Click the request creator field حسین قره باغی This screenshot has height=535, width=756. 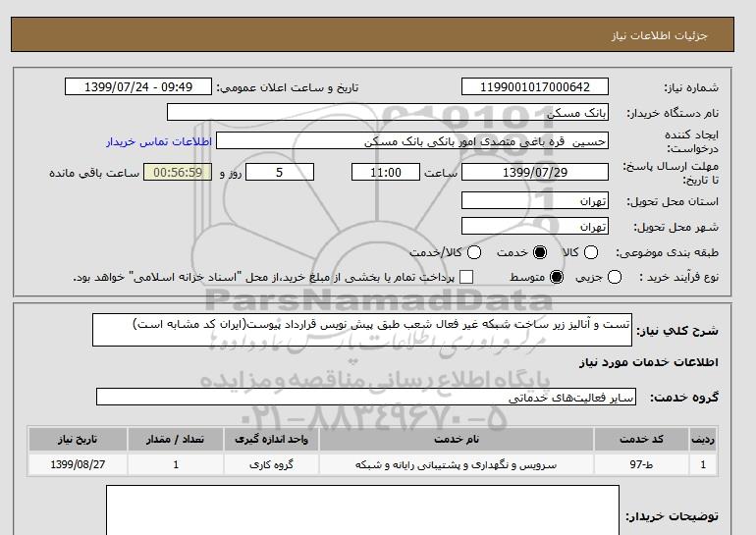click(x=412, y=141)
